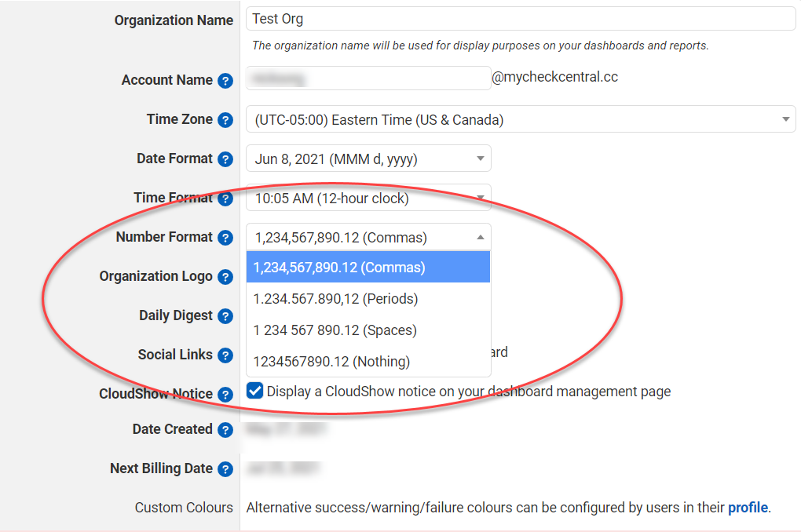Click the Organization Name text field

tap(520, 19)
